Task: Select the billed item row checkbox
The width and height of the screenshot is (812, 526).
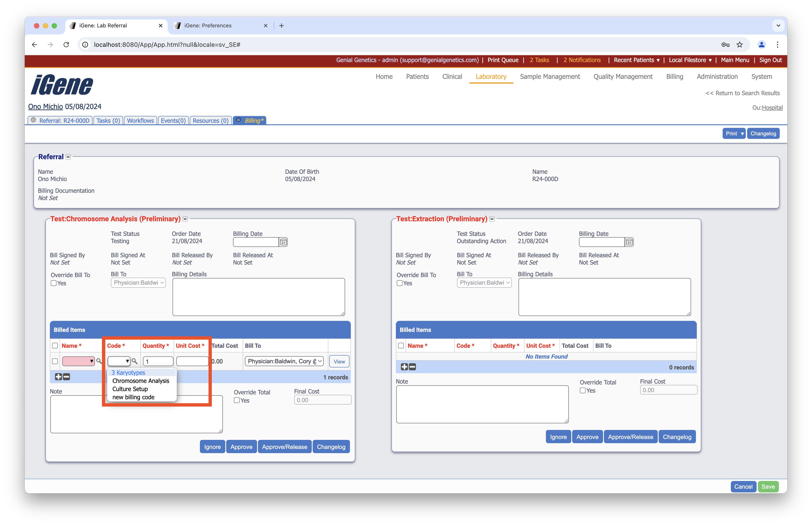Action: (x=55, y=361)
